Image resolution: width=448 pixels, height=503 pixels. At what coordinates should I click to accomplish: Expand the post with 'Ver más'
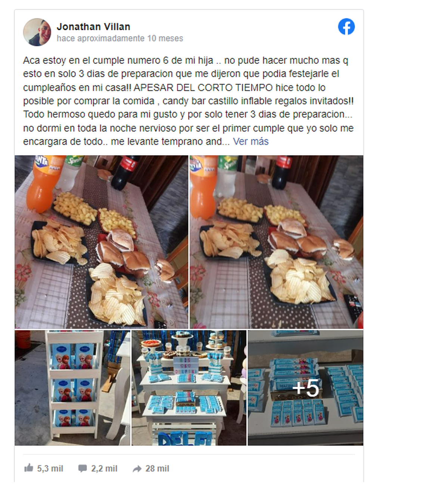tap(251, 141)
